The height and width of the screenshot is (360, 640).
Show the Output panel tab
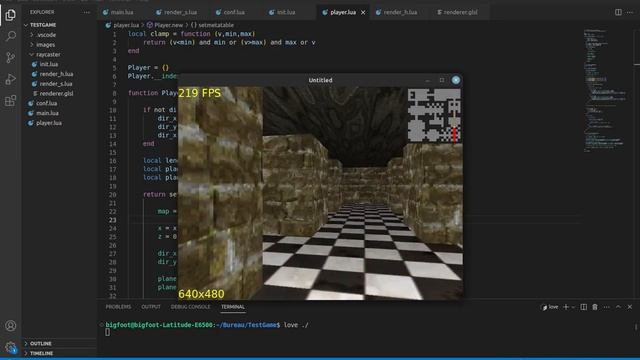[151, 307]
